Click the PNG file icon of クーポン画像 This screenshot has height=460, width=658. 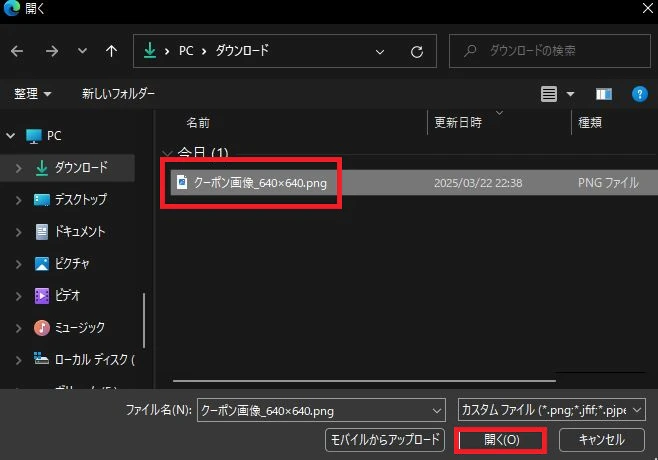pos(182,183)
